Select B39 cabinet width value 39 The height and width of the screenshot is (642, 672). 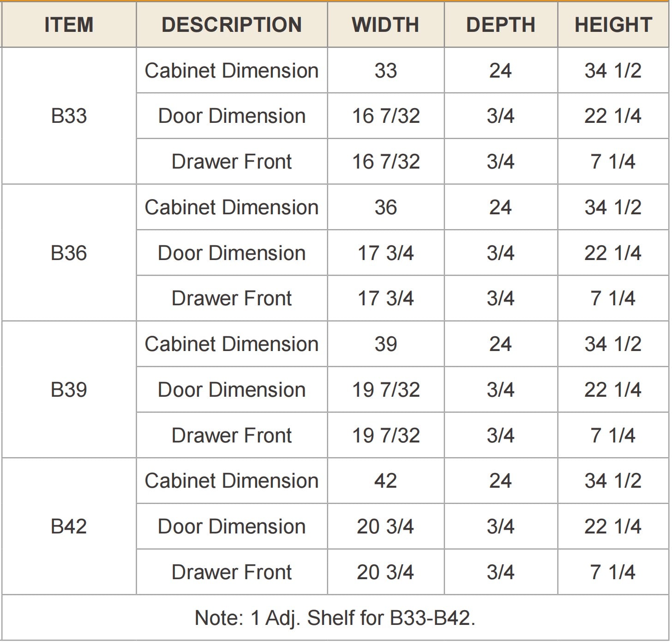tap(386, 344)
